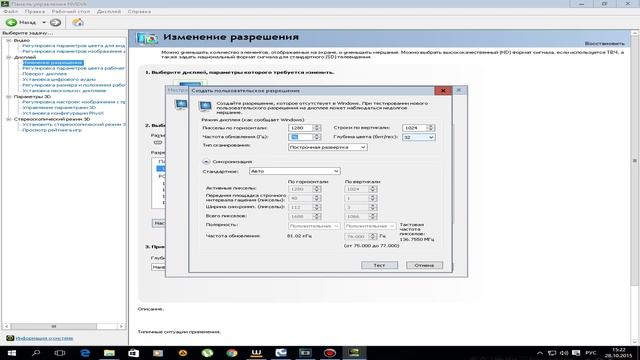Open Стандартное timing dropdown showing Авто
Viewport: 640px width, 360px height.
tap(294, 171)
